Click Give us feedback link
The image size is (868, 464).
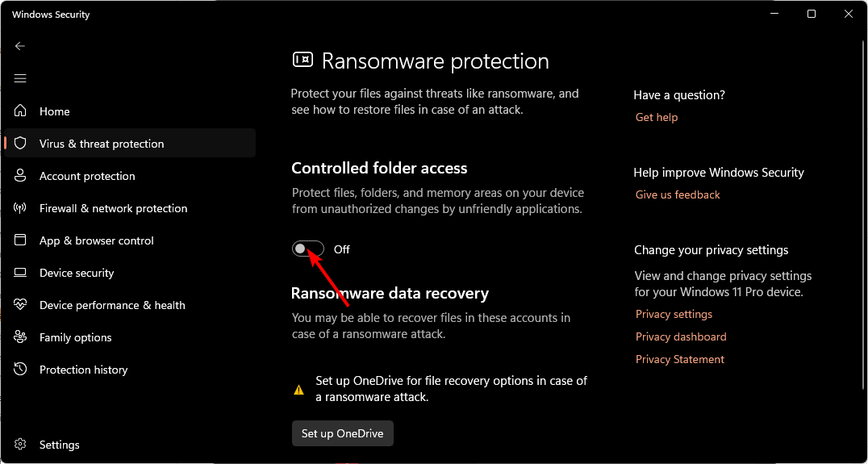tap(678, 195)
